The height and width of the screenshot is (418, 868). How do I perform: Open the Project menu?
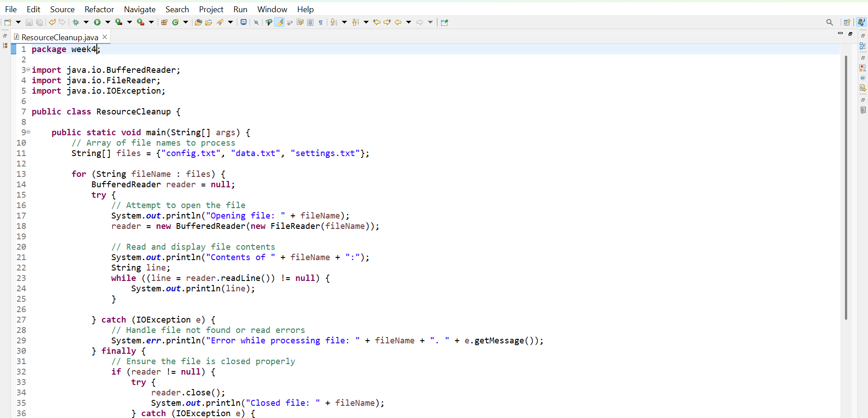coord(211,9)
